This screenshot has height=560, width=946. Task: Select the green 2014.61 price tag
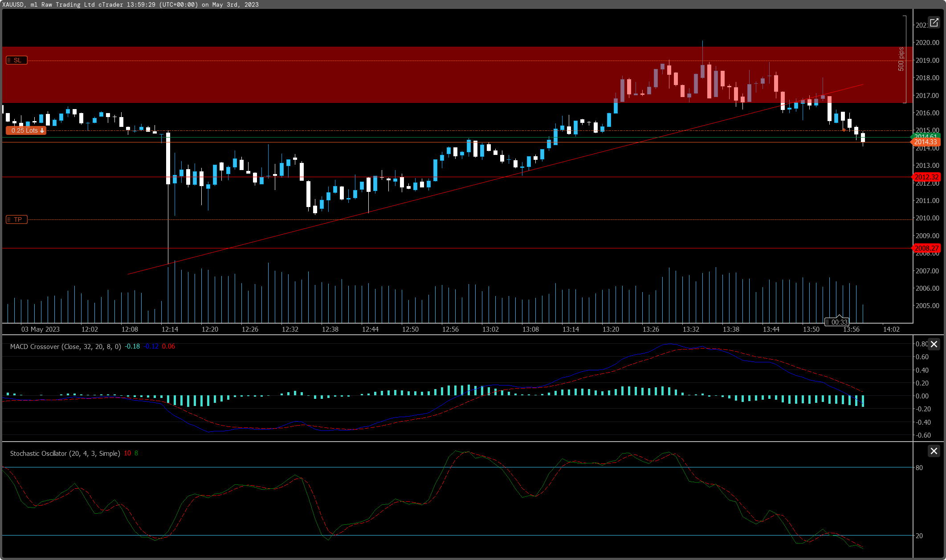pyautogui.click(x=925, y=136)
